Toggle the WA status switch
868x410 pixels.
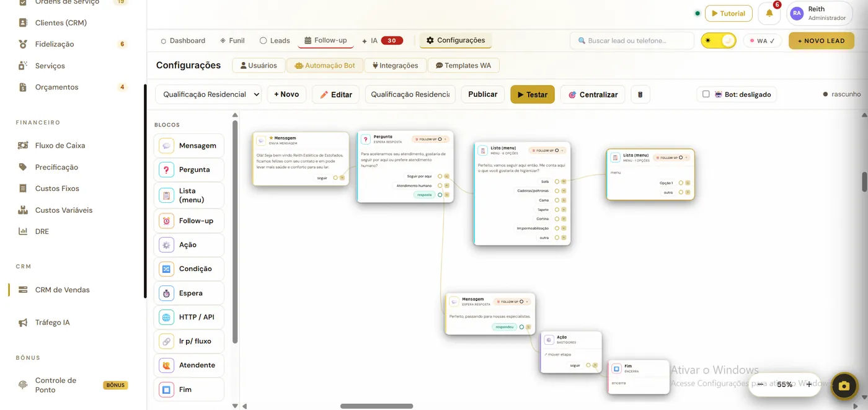763,41
